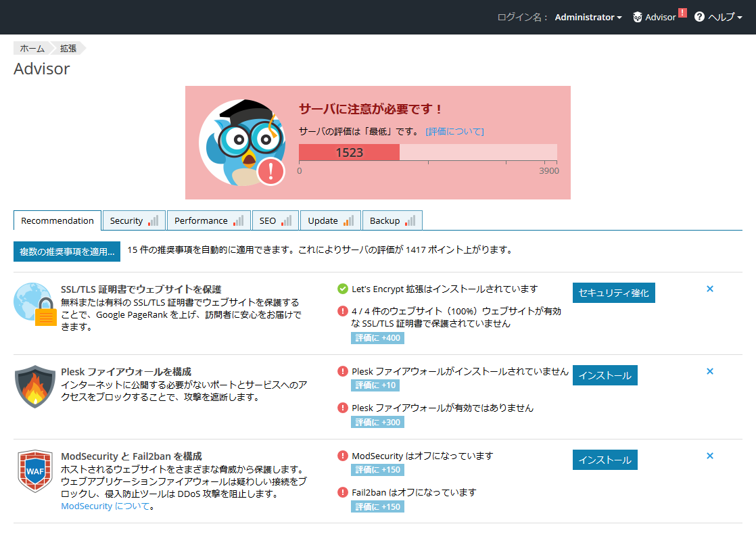756x547 pixels.
Task: Dismiss the SSL/TLS certificate recommendation
Action: click(710, 289)
